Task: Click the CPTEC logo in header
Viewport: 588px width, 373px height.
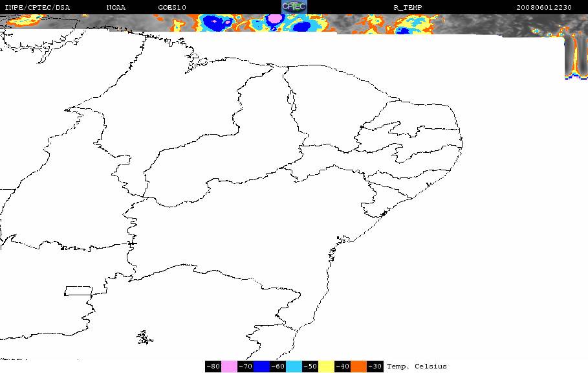Action: (294, 6)
